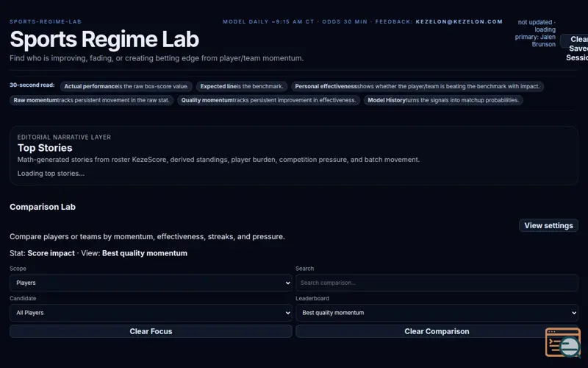Viewport: 588px width, 368px height.
Task: Click the Quality momentum definition chip
Action: pos(268,100)
